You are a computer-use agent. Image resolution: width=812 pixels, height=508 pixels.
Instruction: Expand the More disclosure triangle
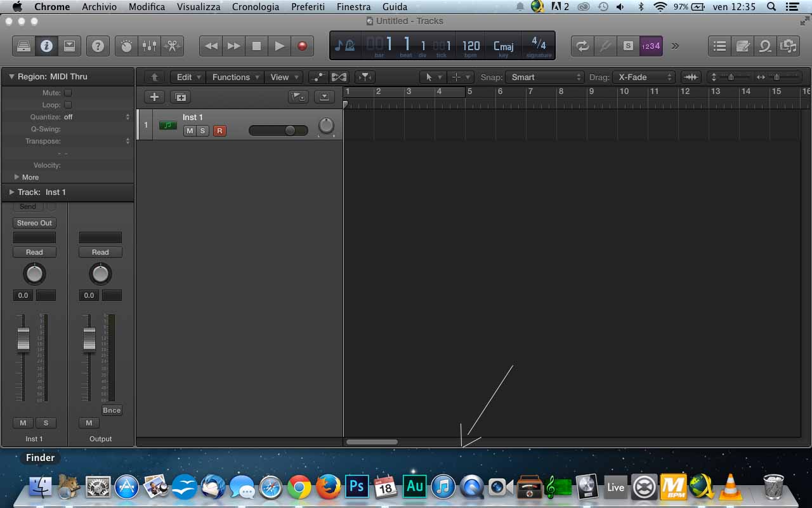point(16,177)
